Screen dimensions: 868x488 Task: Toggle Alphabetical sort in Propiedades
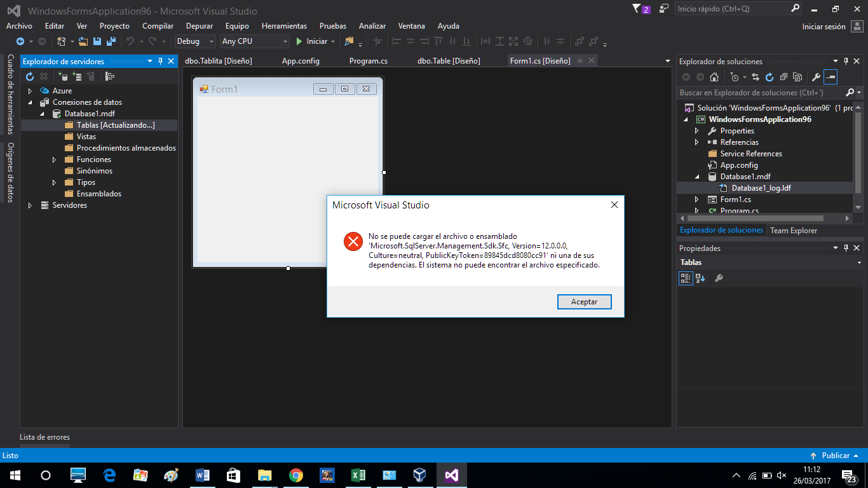click(x=700, y=278)
